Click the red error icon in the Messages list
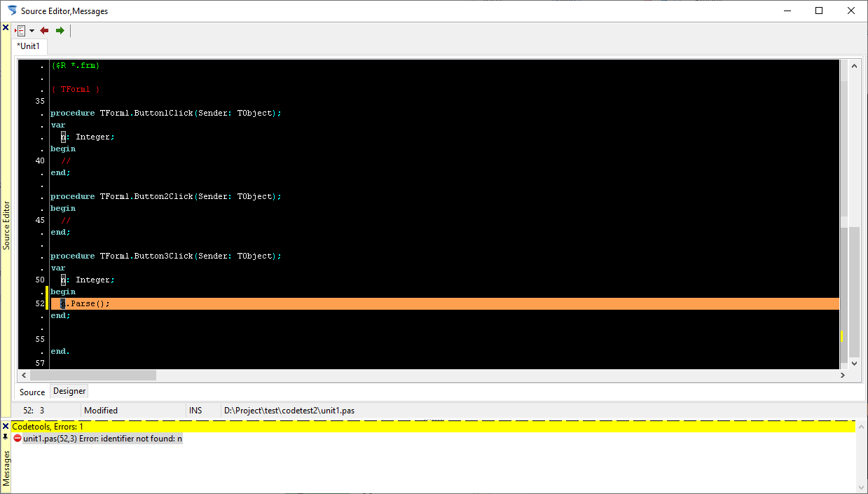 18,438
